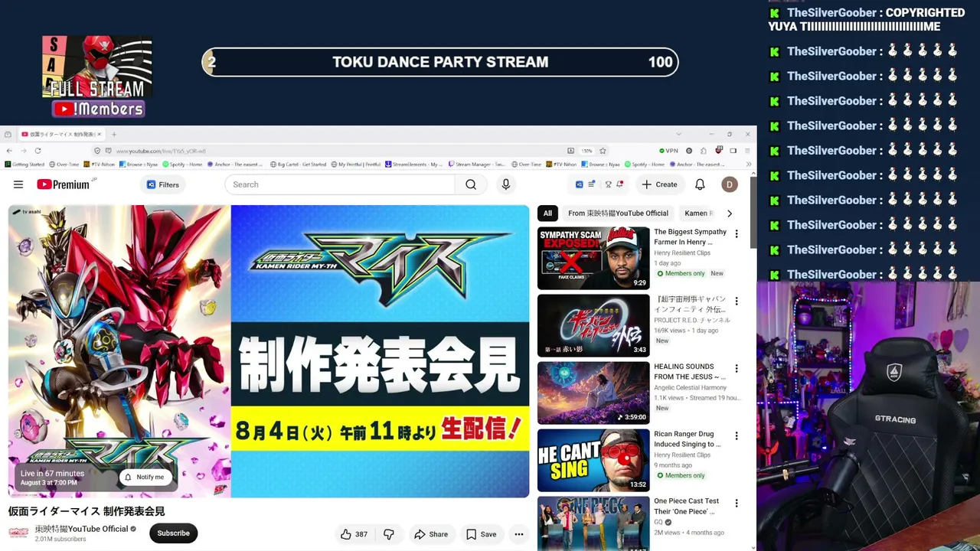Open the YouTube hamburger guide menu

[x=18, y=184]
